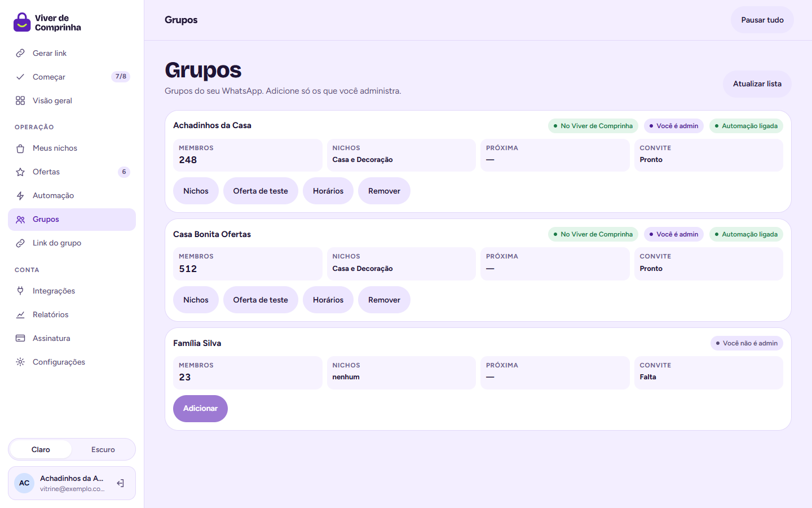Open Horários for Achadinhos da Casa
812x508 pixels.
(328, 191)
